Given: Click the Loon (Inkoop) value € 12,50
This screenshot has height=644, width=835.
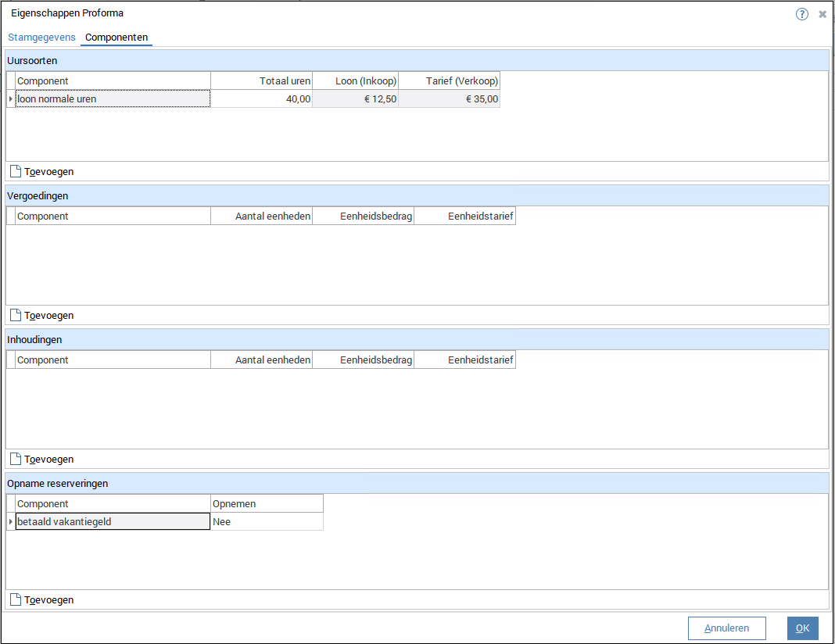Looking at the screenshot, I should 356,99.
